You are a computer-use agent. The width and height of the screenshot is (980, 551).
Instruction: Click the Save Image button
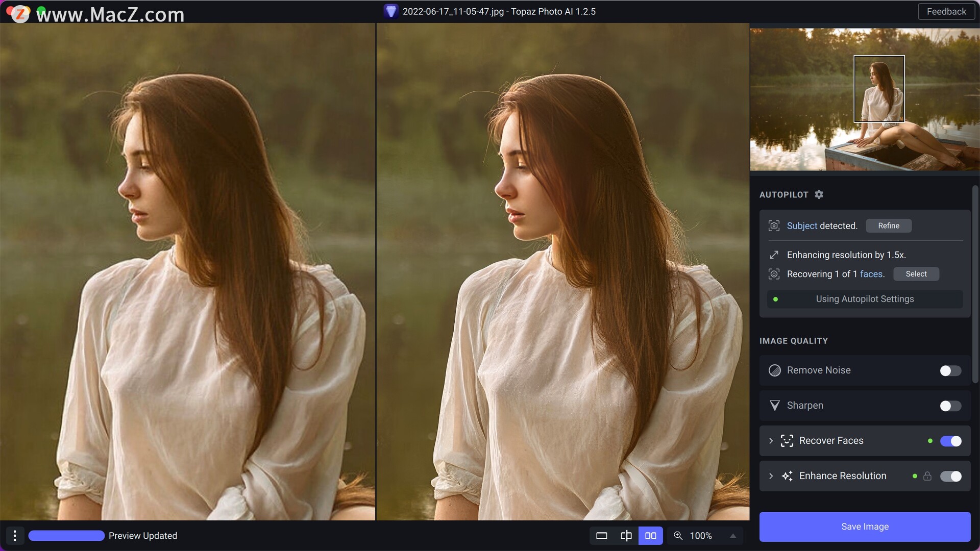[x=865, y=527]
